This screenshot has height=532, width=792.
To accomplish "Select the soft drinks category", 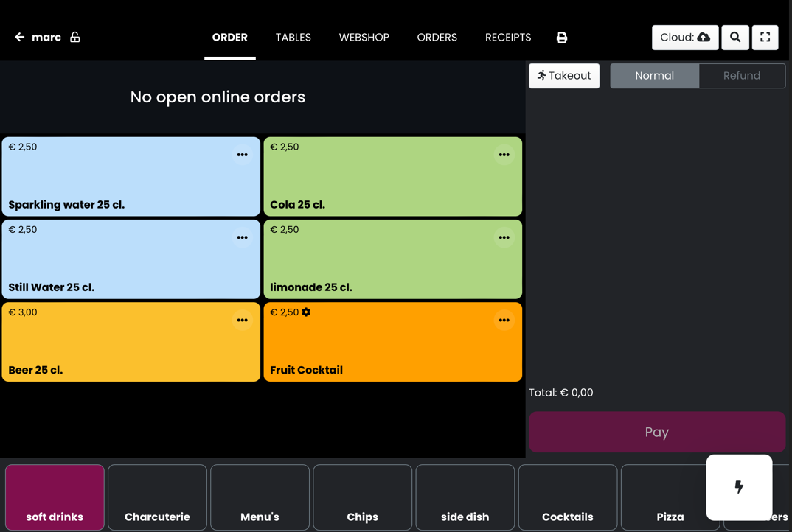I will [55, 497].
